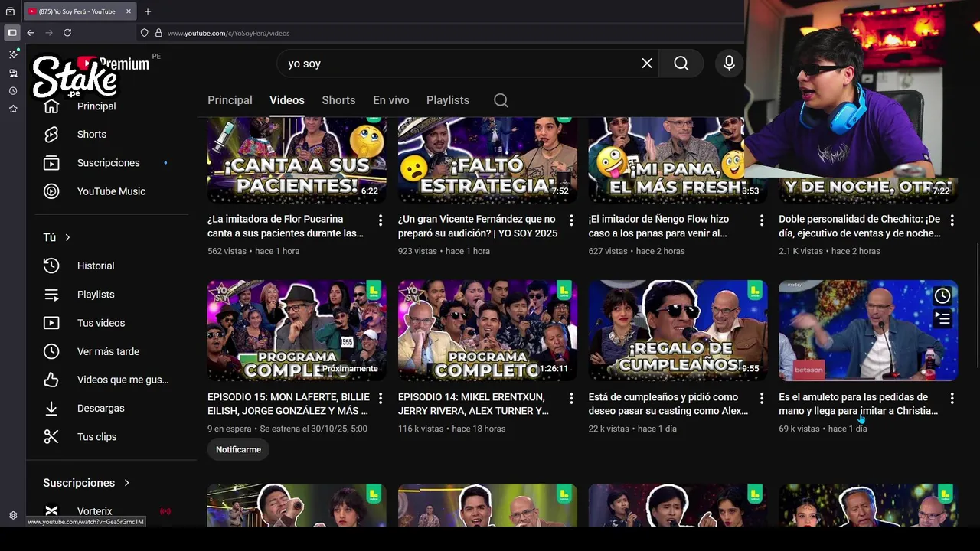Clear the search box with X

(647, 64)
